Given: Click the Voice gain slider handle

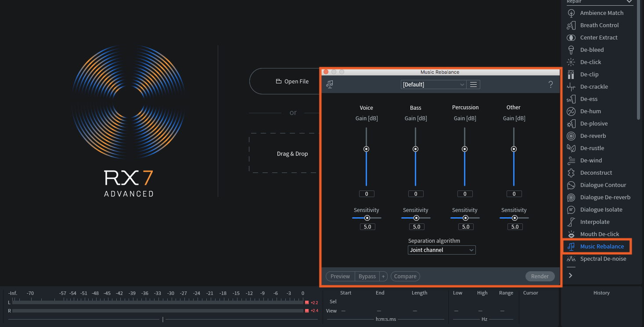Looking at the screenshot, I should pyautogui.click(x=366, y=149).
